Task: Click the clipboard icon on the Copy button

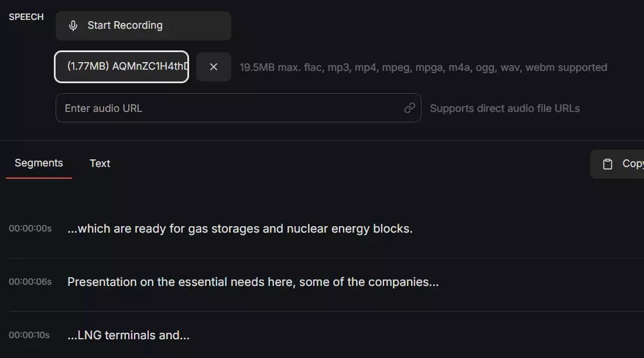Action: tap(607, 163)
